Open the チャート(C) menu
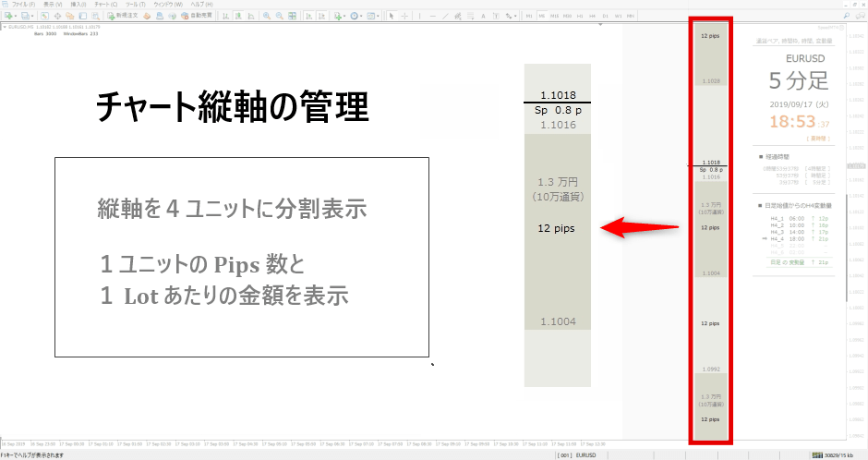This screenshot has width=868, height=460. coord(106,5)
